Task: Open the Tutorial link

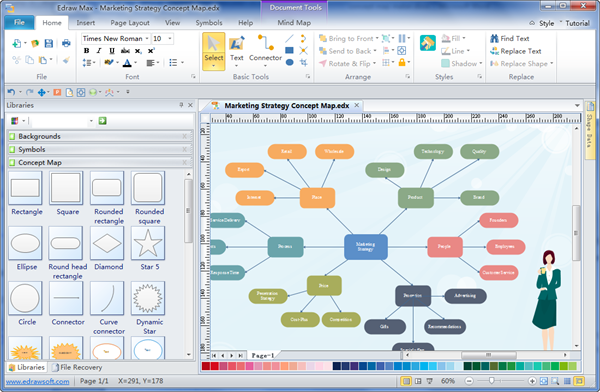Action: tap(577, 23)
